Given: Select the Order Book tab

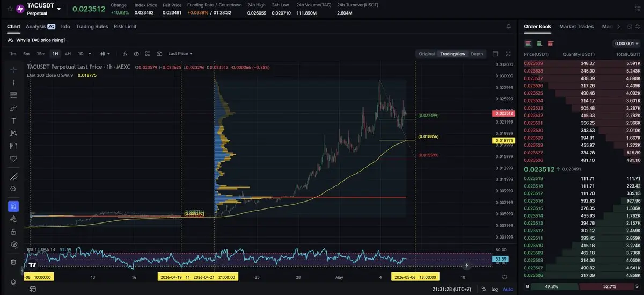Looking at the screenshot, I should (537, 26).
